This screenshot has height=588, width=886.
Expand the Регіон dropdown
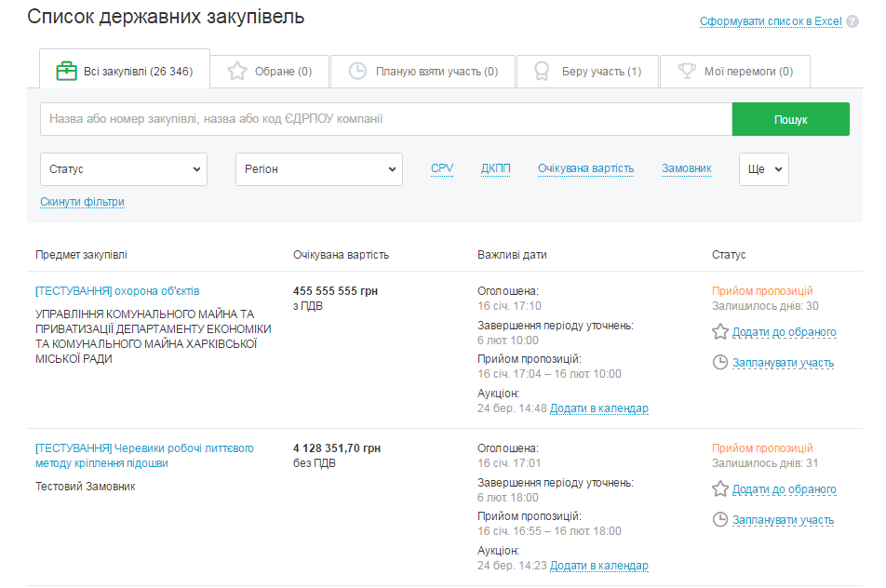pos(319,169)
